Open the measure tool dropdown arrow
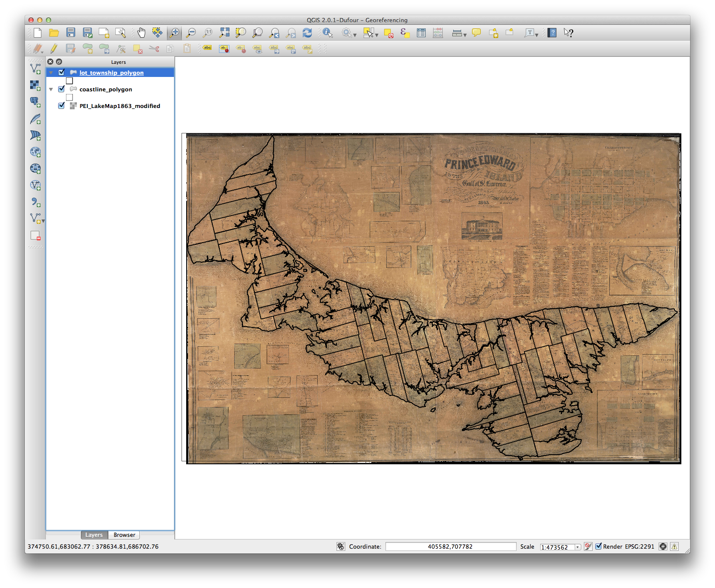Image resolution: width=715 pixels, height=588 pixels. (x=465, y=35)
